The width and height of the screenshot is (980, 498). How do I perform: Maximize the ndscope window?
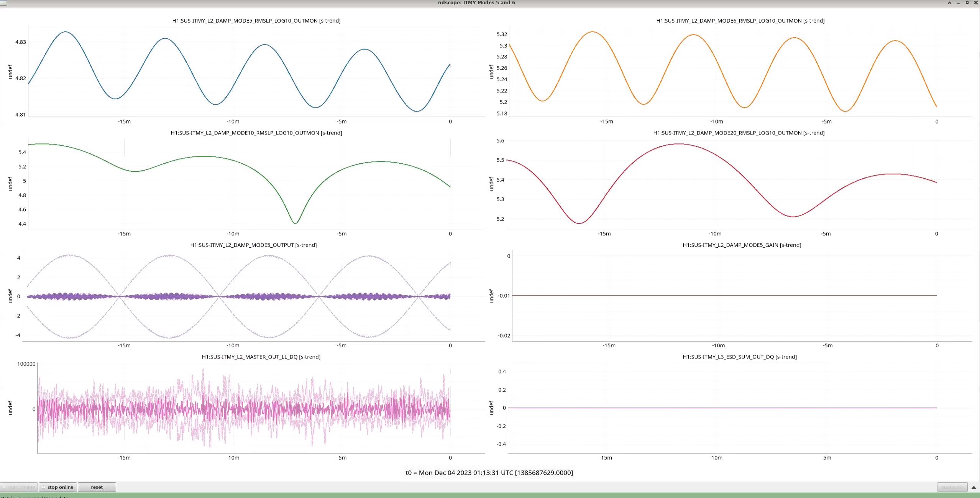pyautogui.click(x=967, y=3)
